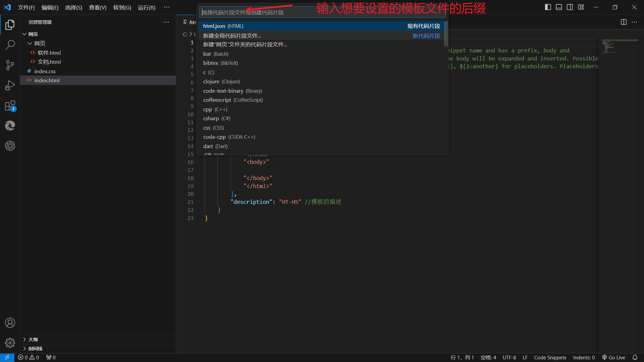Toggle secondary side bar layout icon
The width and height of the screenshot is (644, 362).
click(x=570, y=7)
